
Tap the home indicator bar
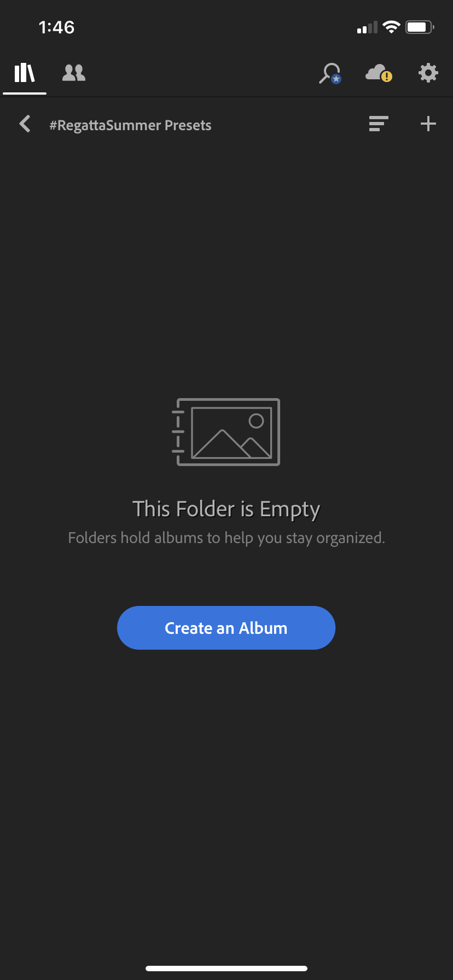tap(226, 968)
